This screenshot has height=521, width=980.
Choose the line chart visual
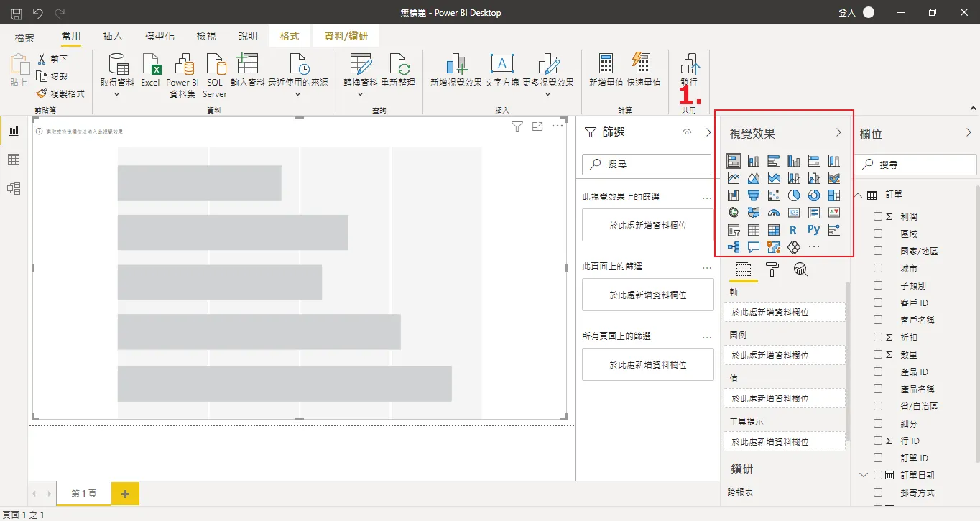pos(734,178)
